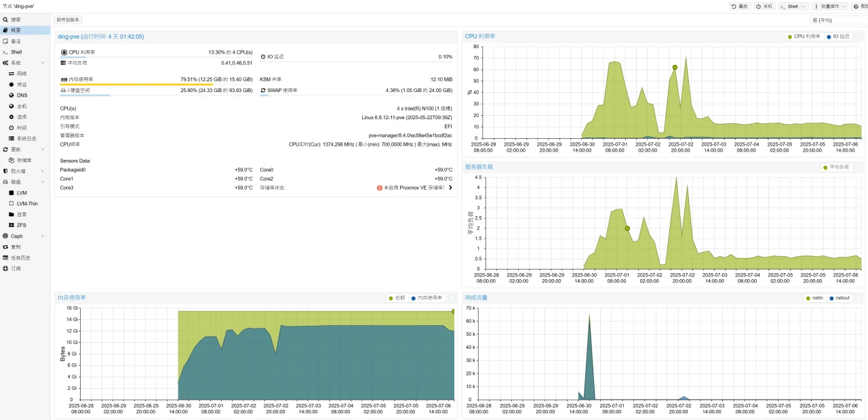Toggle netout series in network traffic chart

pyautogui.click(x=839, y=298)
